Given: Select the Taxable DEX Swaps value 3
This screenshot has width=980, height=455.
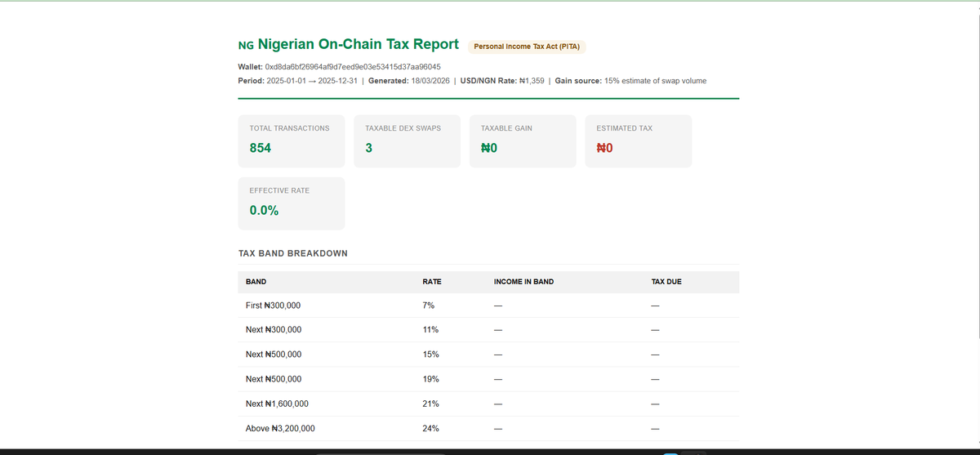Looking at the screenshot, I should pos(369,149).
